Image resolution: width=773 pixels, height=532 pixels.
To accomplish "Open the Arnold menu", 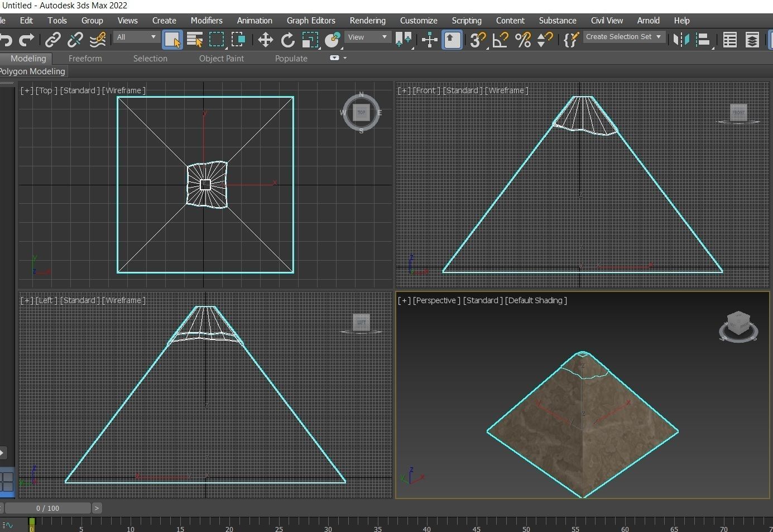I will [648, 21].
